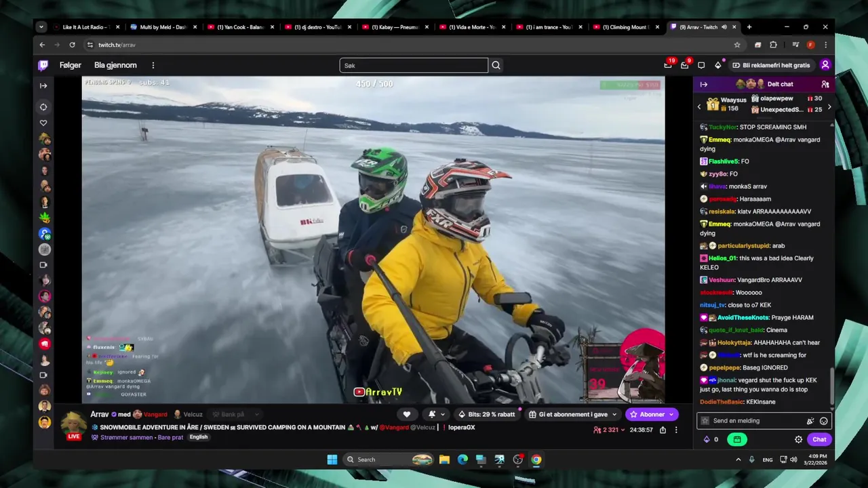
Task: Open the Bla gjennom nav item
Action: [115, 65]
